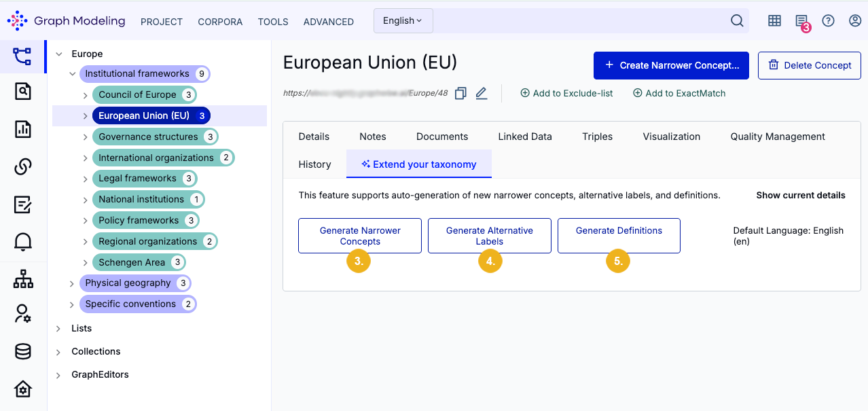This screenshot has width=868, height=411.
Task: Select the Physical geography concept
Action: tap(135, 283)
